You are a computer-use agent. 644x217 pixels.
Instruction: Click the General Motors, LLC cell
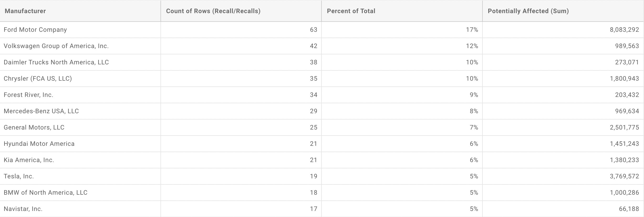point(80,127)
